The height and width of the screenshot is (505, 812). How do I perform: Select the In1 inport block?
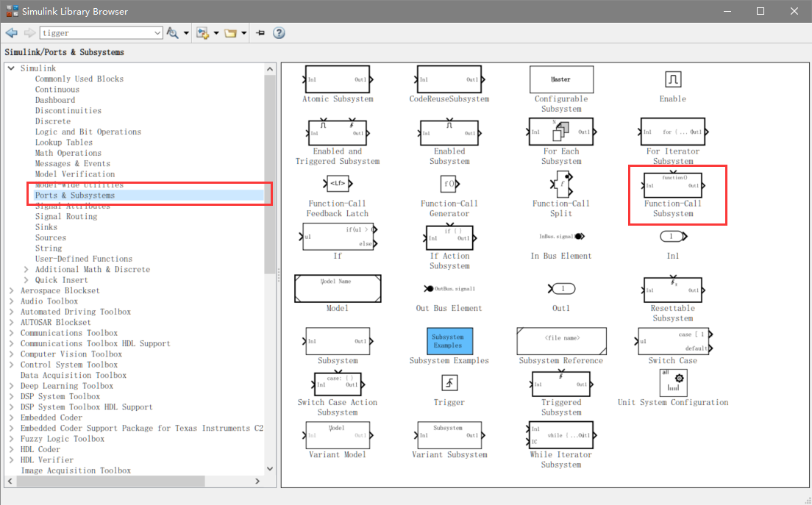tap(673, 237)
